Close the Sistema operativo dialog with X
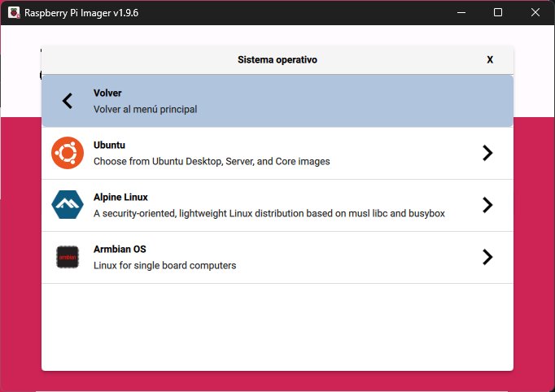The height and width of the screenshot is (392, 555). pyautogui.click(x=490, y=59)
